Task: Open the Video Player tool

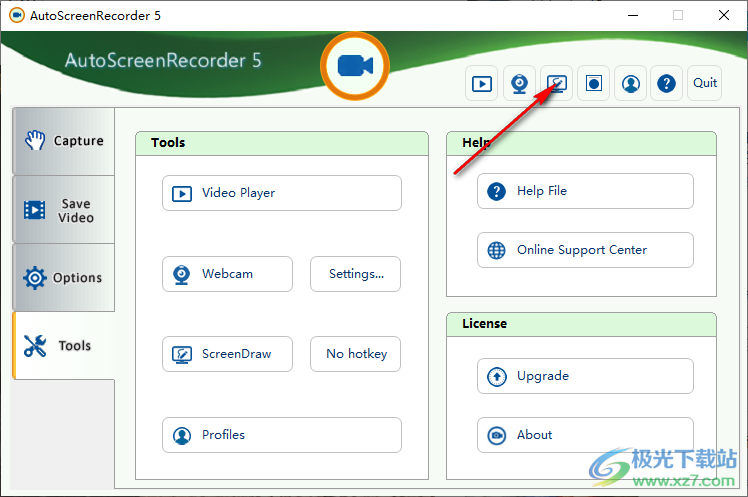Action: pyautogui.click(x=282, y=193)
